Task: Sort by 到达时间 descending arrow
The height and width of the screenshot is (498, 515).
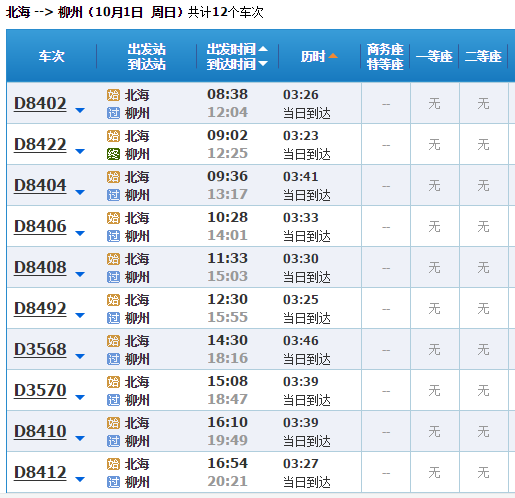Action: point(263,64)
